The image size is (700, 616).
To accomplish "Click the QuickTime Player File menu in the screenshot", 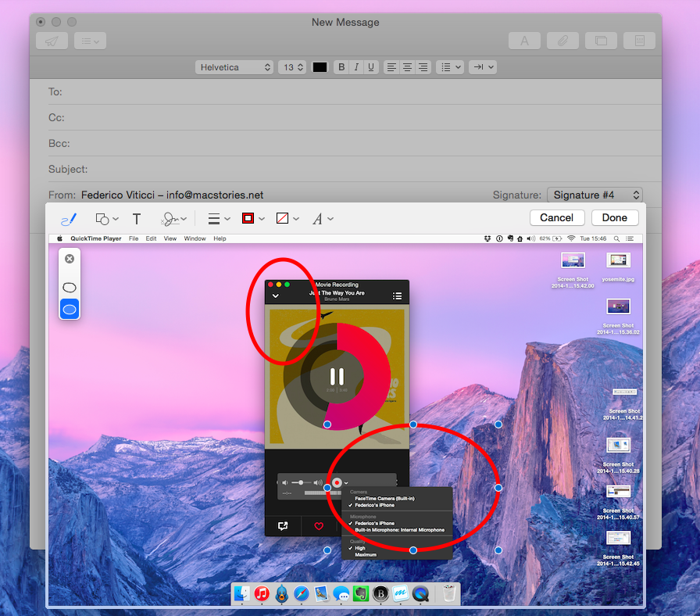I will [x=134, y=238].
